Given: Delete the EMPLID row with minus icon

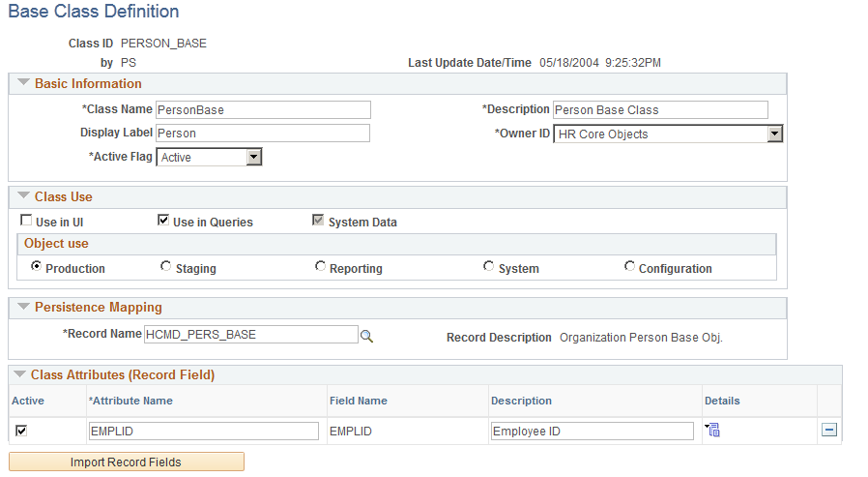Looking at the screenshot, I should click(x=829, y=430).
